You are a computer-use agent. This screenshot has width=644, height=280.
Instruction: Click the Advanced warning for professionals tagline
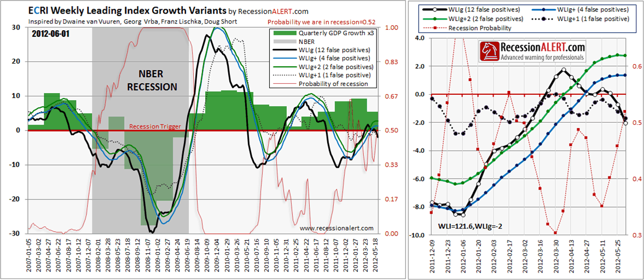[542, 58]
